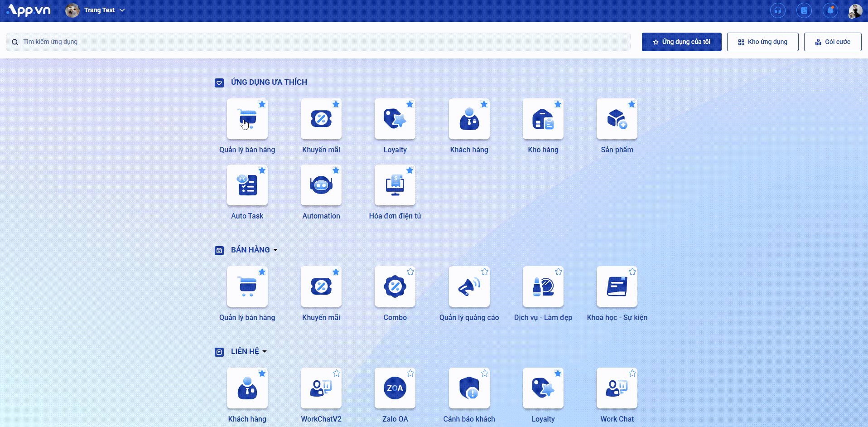Open the Combo app icon

point(395,287)
